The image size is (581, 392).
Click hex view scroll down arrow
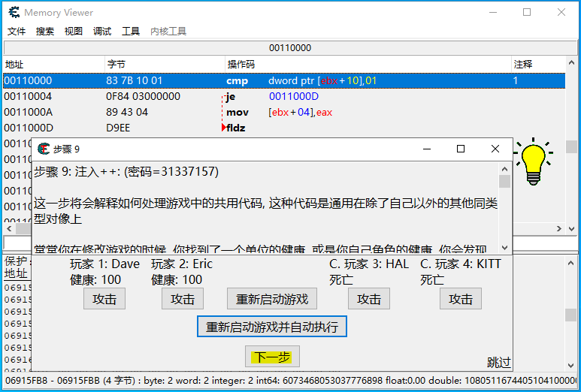point(571,366)
